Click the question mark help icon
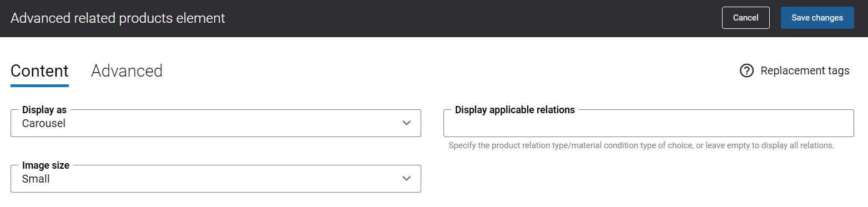Image resolution: width=868 pixels, height=207 pixels. coord(746,71)
